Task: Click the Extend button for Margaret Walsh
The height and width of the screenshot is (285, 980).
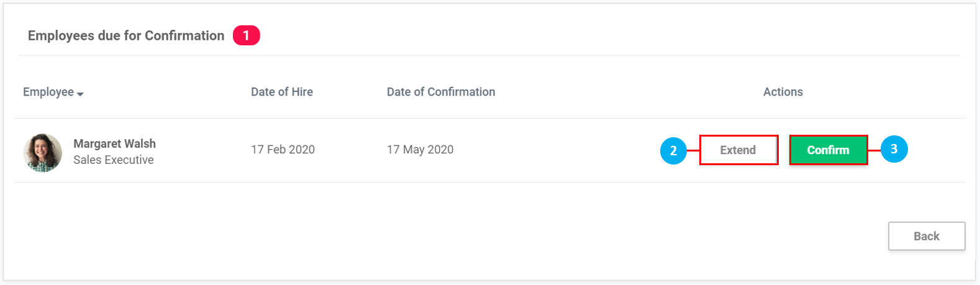Action: tap(738, 150)
